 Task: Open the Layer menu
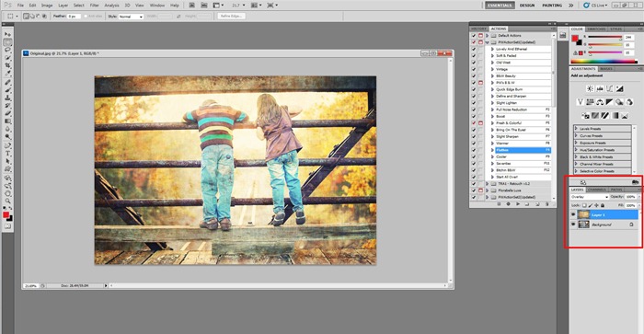click(63, 6)
